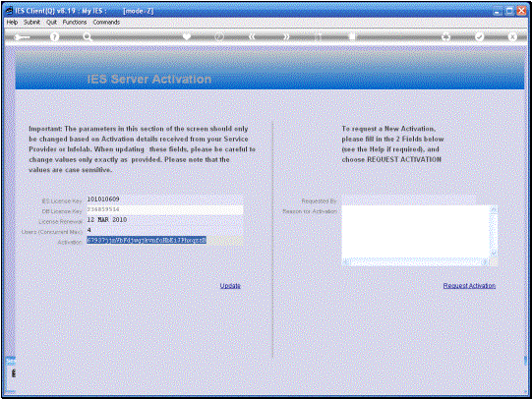The image size is (532, 399).
Task: Click the faint round icon after the heart
Action: (x=219, y=37)
